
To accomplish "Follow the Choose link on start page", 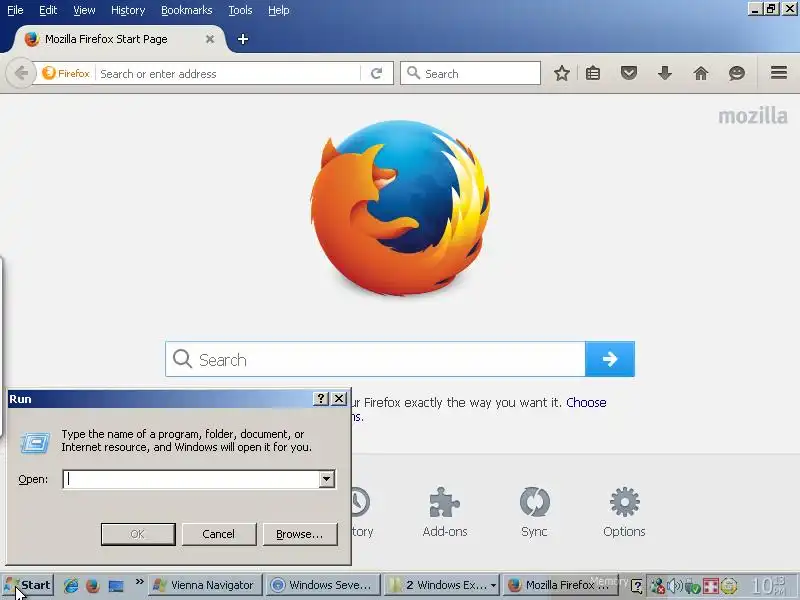I will click(x=586, y=403).
